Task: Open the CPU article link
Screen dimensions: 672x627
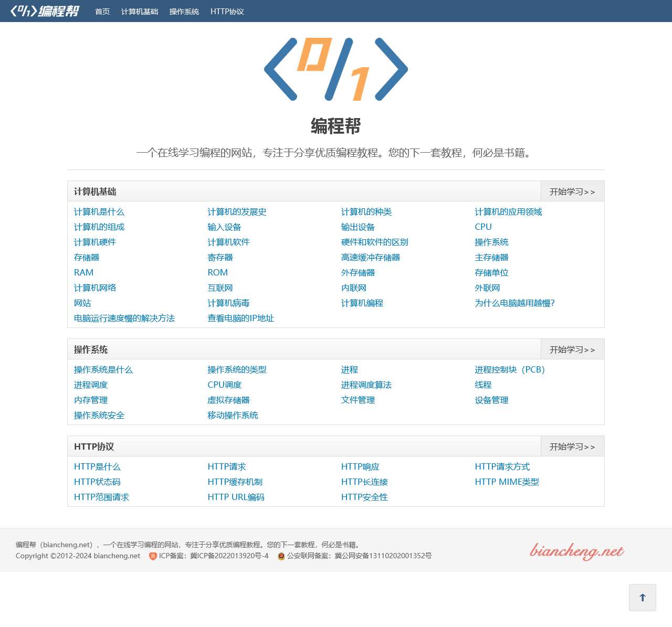Action: [482, 227]
